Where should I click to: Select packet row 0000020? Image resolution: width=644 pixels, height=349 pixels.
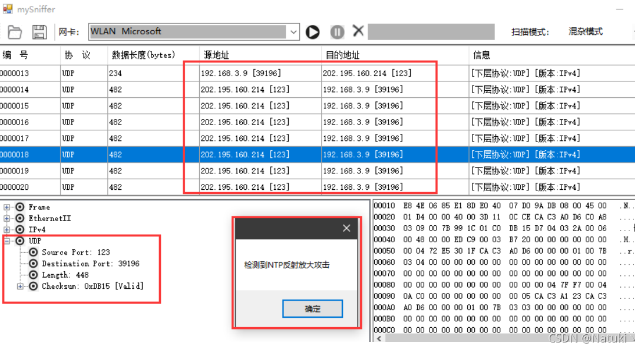pos(318,187)
